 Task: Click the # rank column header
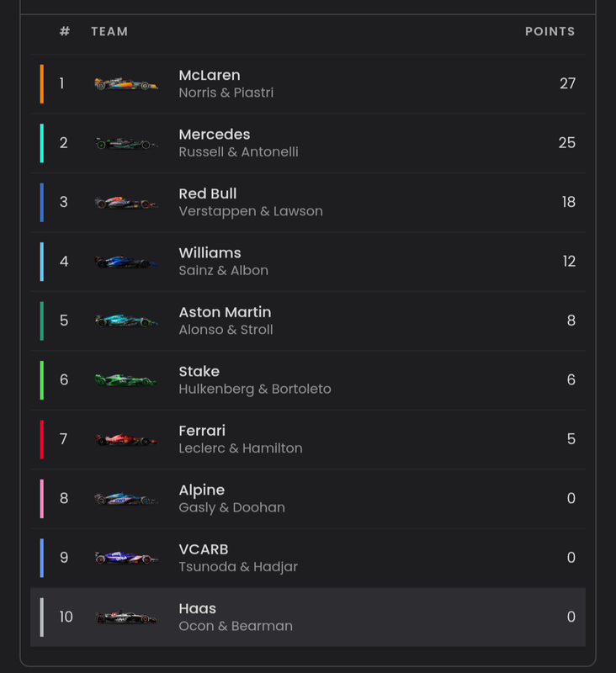pos(65,31)
